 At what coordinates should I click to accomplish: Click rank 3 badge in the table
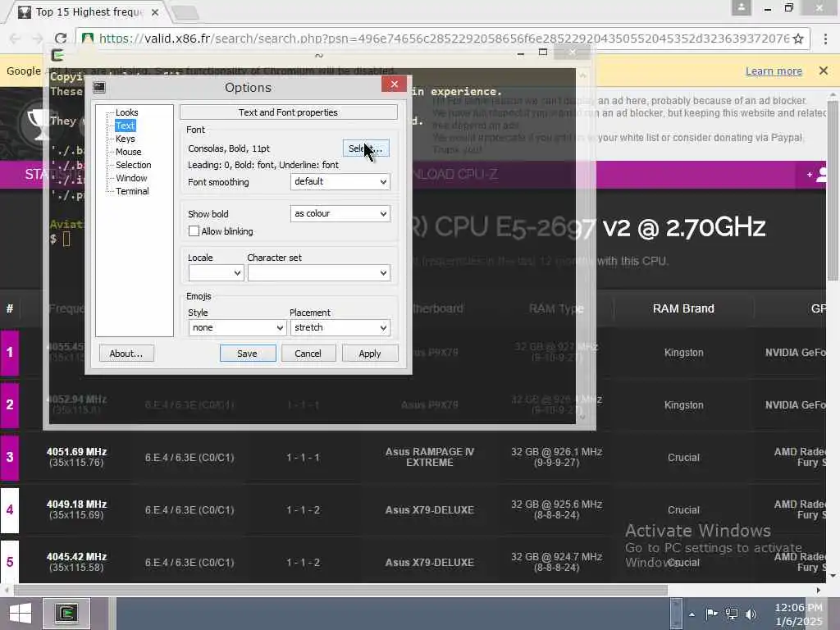[x=10, y=458]
